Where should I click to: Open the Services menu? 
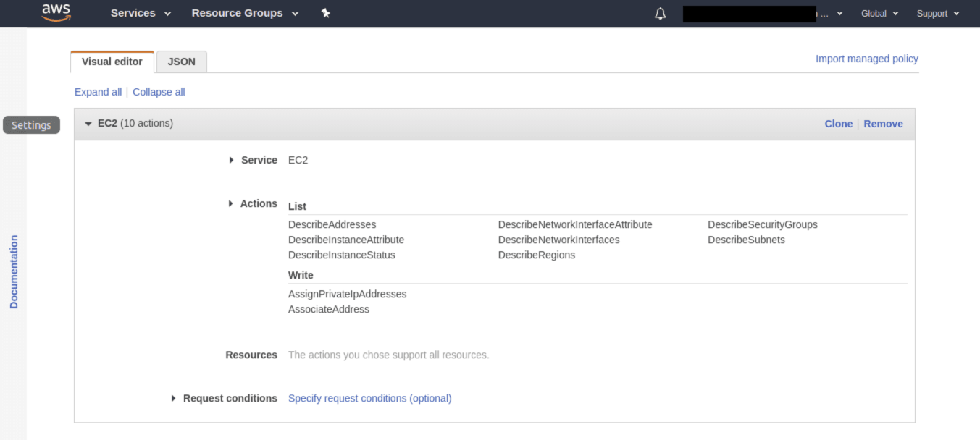point(141,13)
